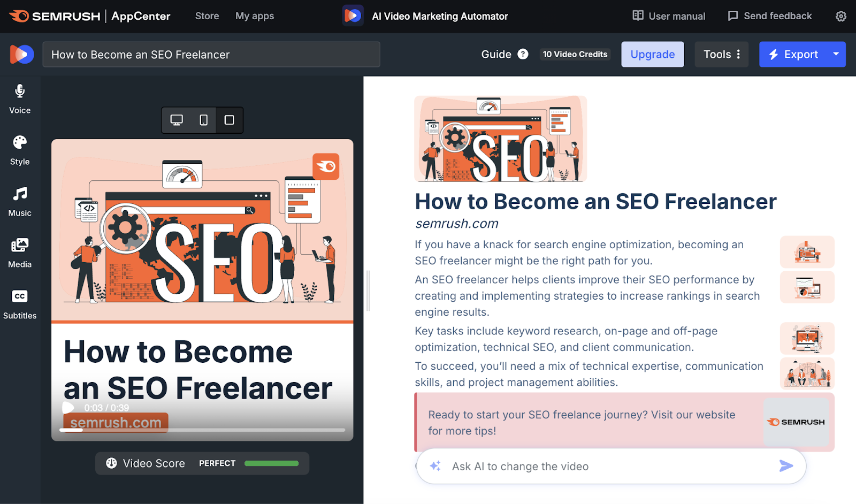The height and width of the screenshot is (504, 856).
Task: Go to My apps
Action: [255, 16]
